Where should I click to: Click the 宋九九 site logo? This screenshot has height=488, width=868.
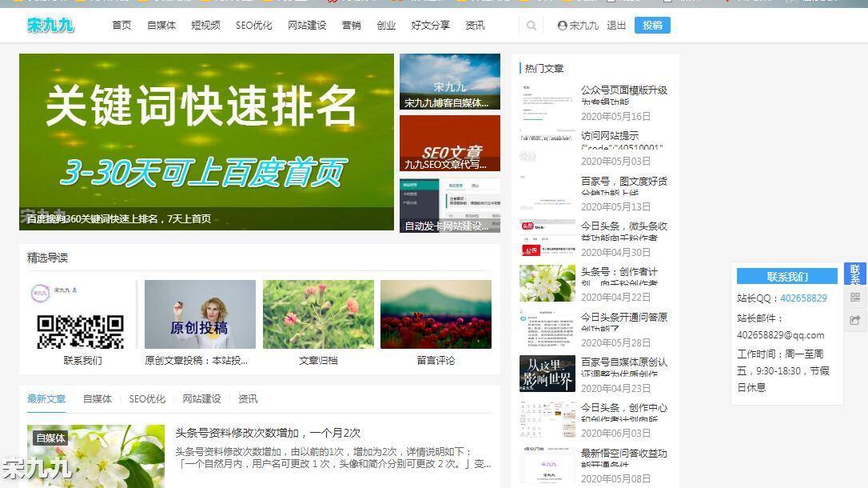click(50, 25)
